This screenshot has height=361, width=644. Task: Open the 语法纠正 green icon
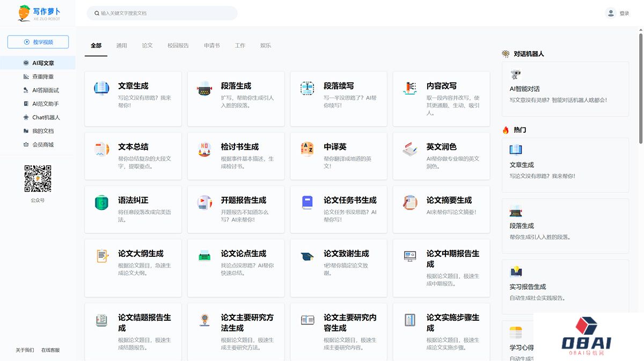tap(101, 203)
